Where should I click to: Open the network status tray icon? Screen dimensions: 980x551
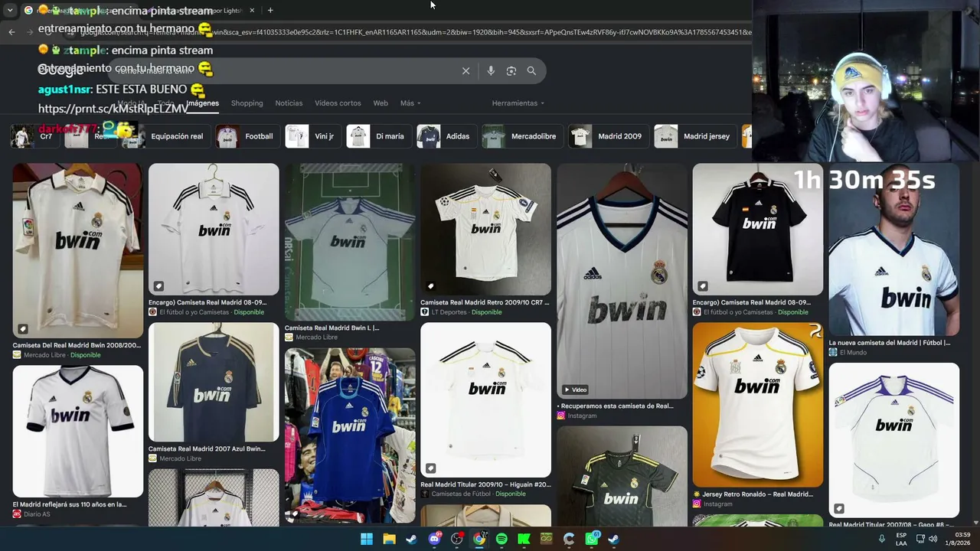(920, 539)
